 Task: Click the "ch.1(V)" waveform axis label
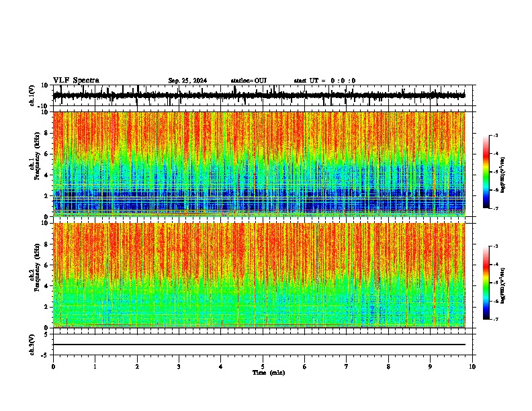tap(32, 95)
